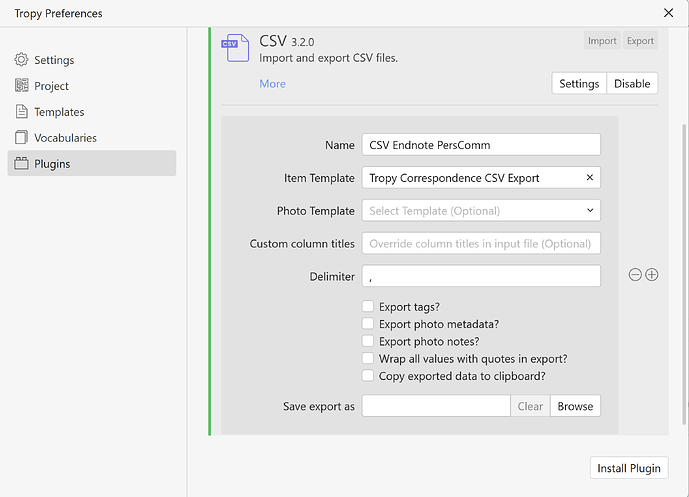
Task: Click the Export label badge
Action: (x=640, y=40)
